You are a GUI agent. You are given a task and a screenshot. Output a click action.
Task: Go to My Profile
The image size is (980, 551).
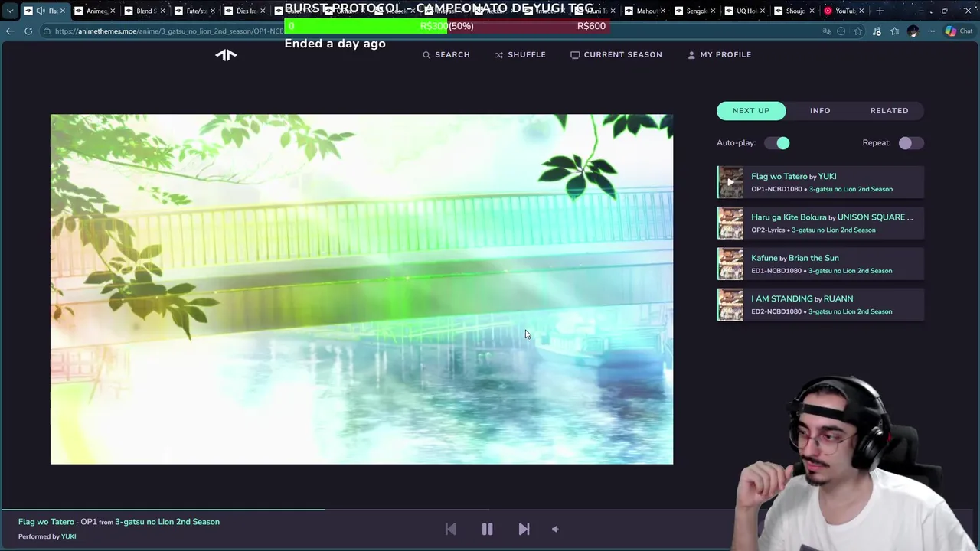coord(720,54)
